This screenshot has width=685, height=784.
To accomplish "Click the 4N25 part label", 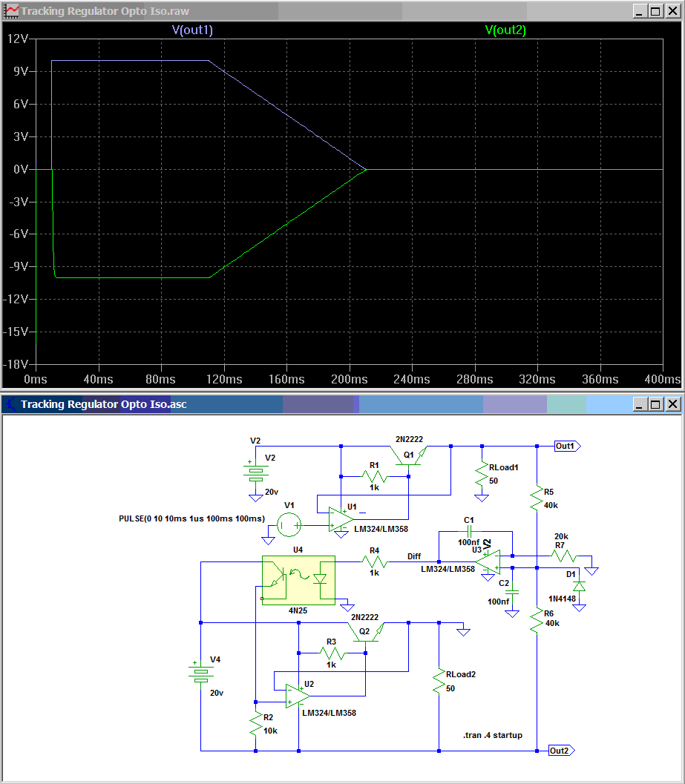I will pyautogui.click(x=298, y=610).
